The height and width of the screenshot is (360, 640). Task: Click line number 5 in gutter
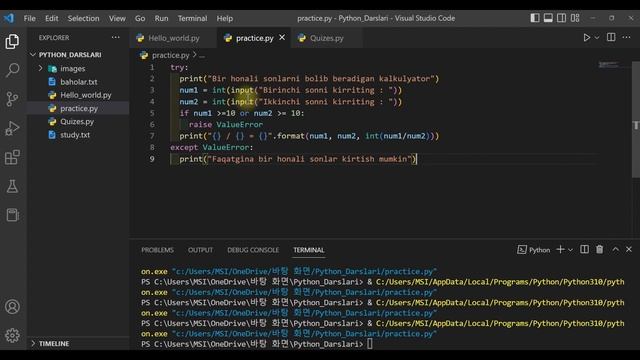tap(152, 113)
